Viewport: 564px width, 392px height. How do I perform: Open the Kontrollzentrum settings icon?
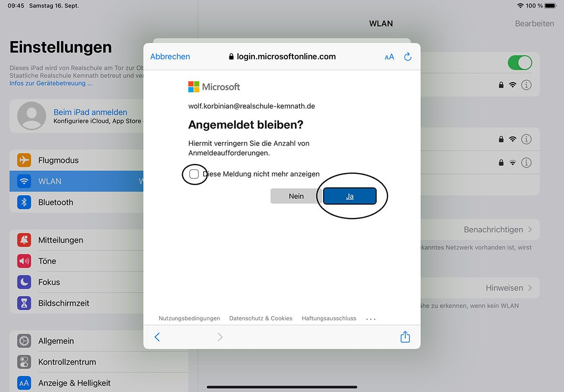[x=24, y=362]
